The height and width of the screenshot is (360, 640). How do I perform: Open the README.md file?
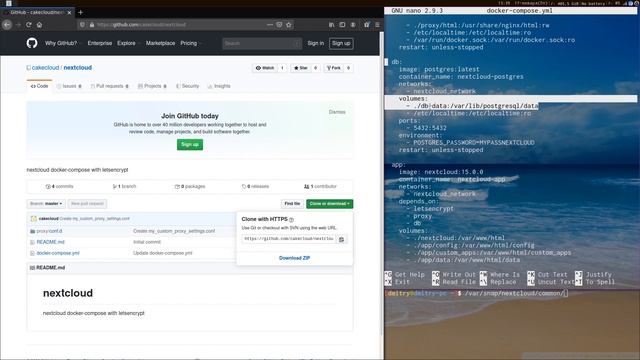click(51, 242)
